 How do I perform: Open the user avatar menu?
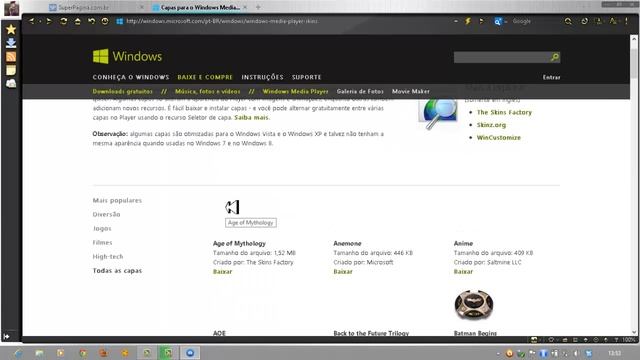tap(11, 8)
